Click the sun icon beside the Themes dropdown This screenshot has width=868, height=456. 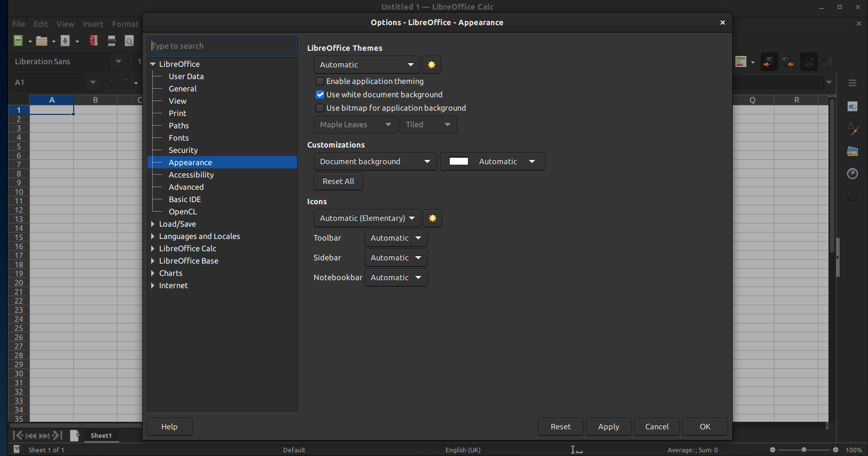(x=432, y=65)
